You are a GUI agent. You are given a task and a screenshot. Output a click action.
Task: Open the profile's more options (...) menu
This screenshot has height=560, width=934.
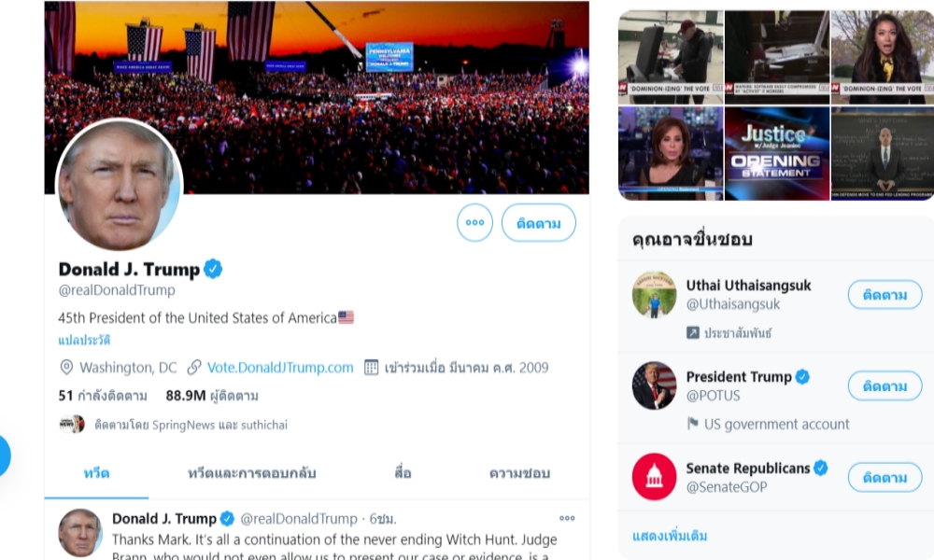(x=474, y=222)
